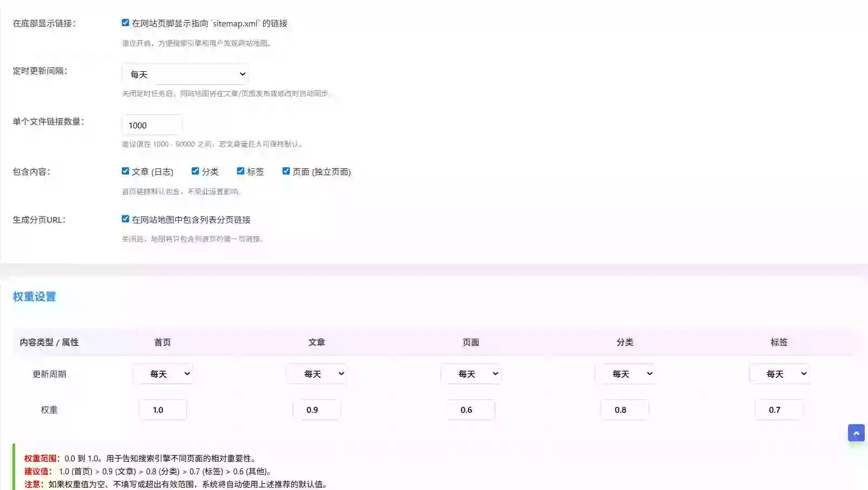Select the 页面 weight value 0.6
The height and width of the screenshot is (490, 868).
pos(471,409)
